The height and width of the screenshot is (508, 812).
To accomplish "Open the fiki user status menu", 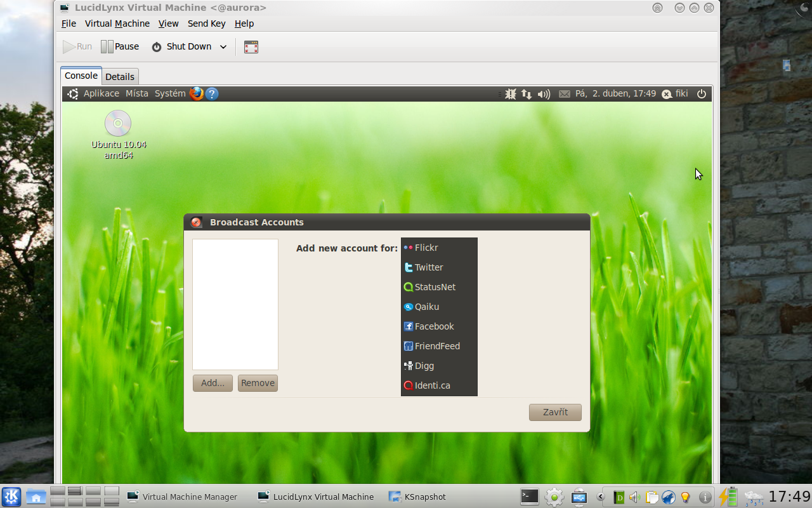I will (x=675, y=93).
